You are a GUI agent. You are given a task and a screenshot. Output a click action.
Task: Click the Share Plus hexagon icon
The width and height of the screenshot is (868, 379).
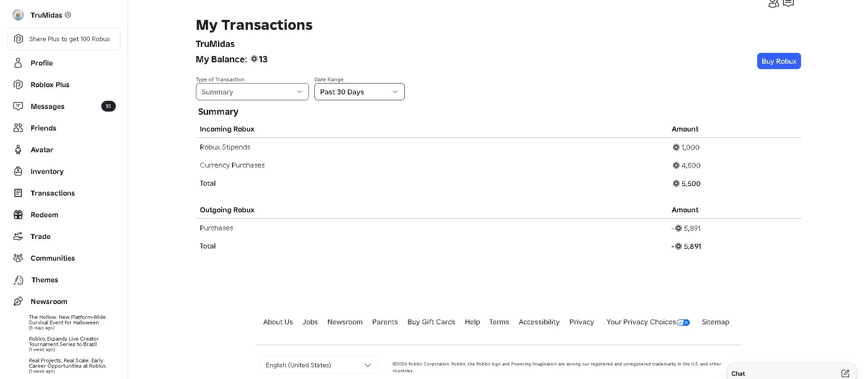(19, 39)
